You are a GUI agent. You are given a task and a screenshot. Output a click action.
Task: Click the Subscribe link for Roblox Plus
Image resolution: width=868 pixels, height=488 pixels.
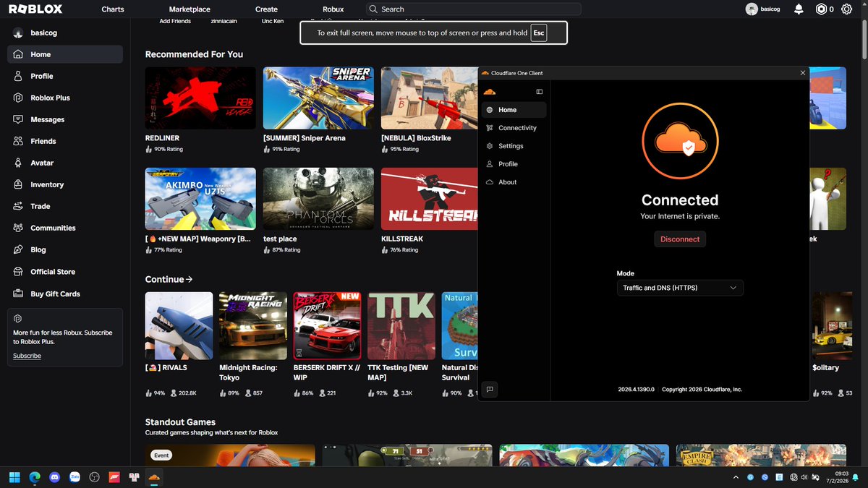[x=27, y=356]
